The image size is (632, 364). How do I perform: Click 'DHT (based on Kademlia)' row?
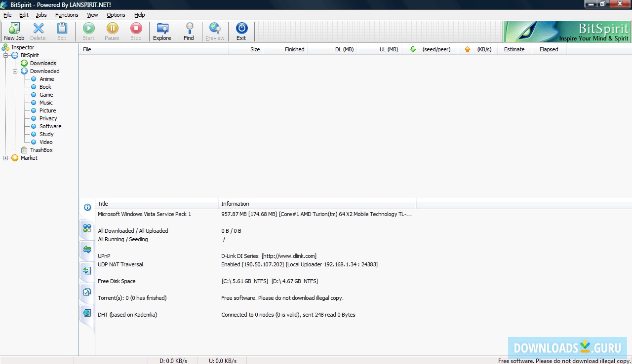[x=127, y=315]
